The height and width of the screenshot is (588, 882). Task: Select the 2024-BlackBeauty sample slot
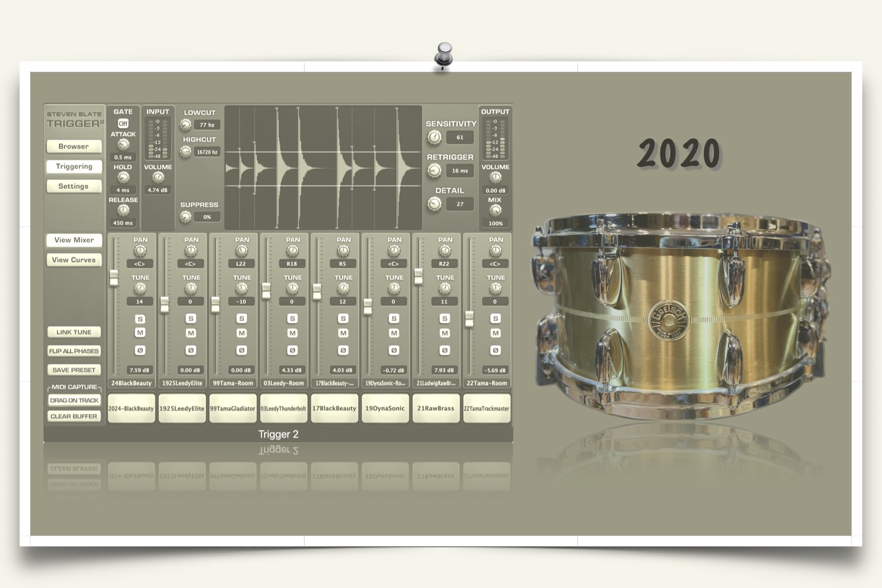(131, 409)
